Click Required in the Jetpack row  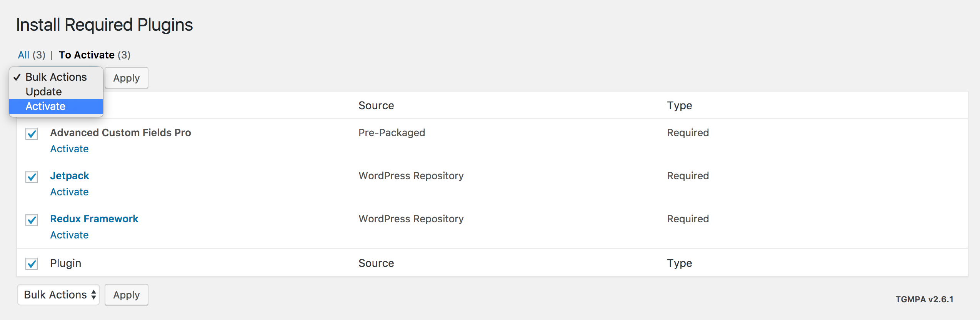coord(688,176)
